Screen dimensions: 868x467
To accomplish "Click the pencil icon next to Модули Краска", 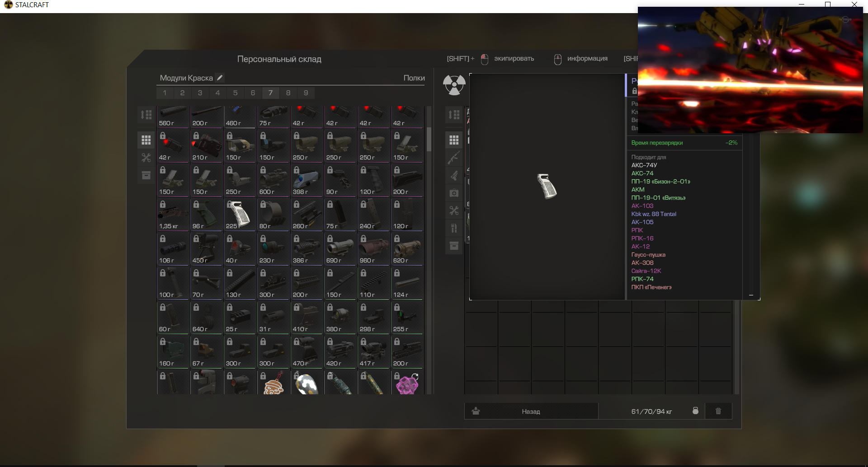I will pos(220,78).
